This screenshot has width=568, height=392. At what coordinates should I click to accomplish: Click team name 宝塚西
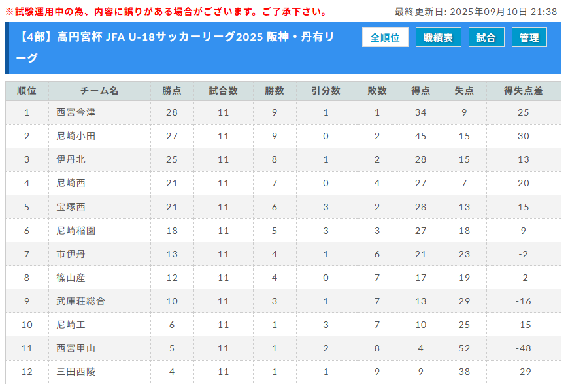tap(71, 207)
